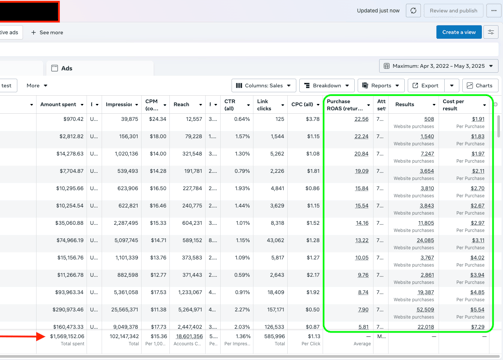The image size is (503, 360).
Task: Open Cost per result $5.54 link
Action: click(x=478, y=310)
